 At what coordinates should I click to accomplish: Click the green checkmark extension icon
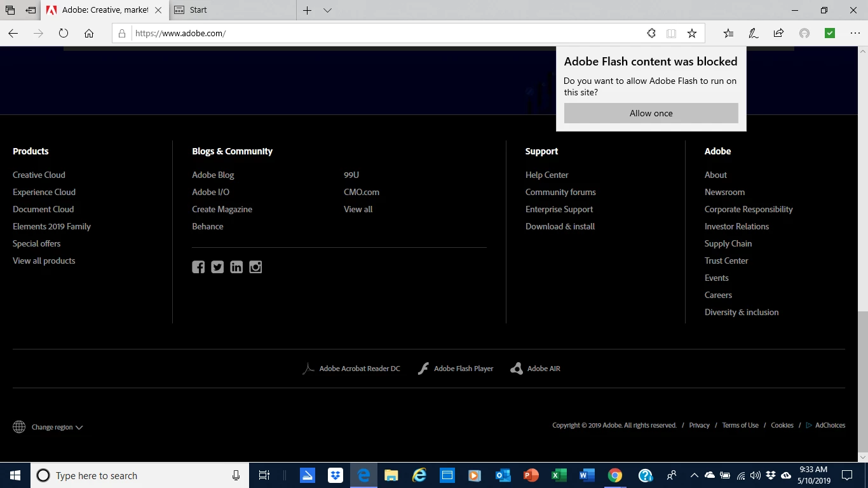click(830, 33)
